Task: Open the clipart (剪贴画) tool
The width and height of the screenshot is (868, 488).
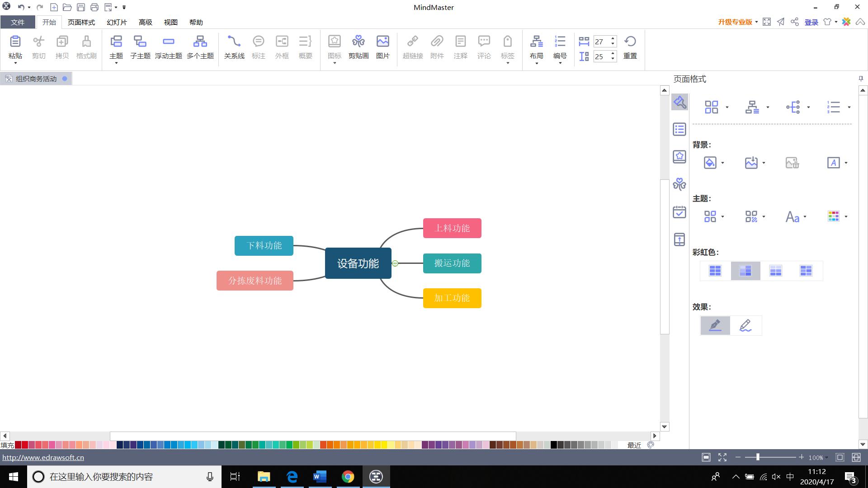Action: 358,47
